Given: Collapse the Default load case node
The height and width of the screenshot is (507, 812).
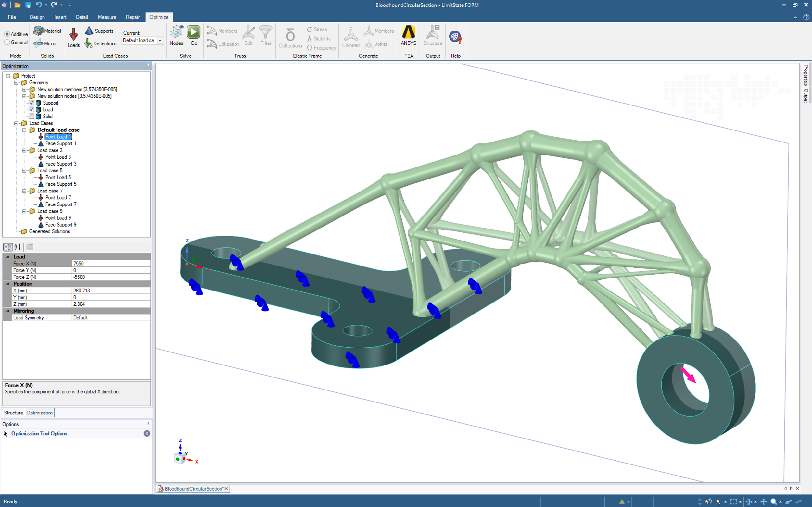Looking at the screenshot, I should [24, 130].
